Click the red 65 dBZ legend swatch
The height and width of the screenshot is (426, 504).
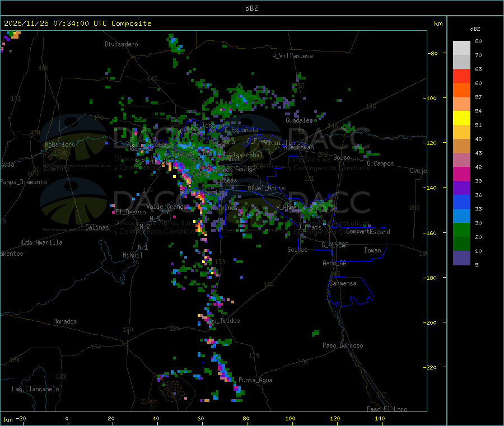pos(461,76)
